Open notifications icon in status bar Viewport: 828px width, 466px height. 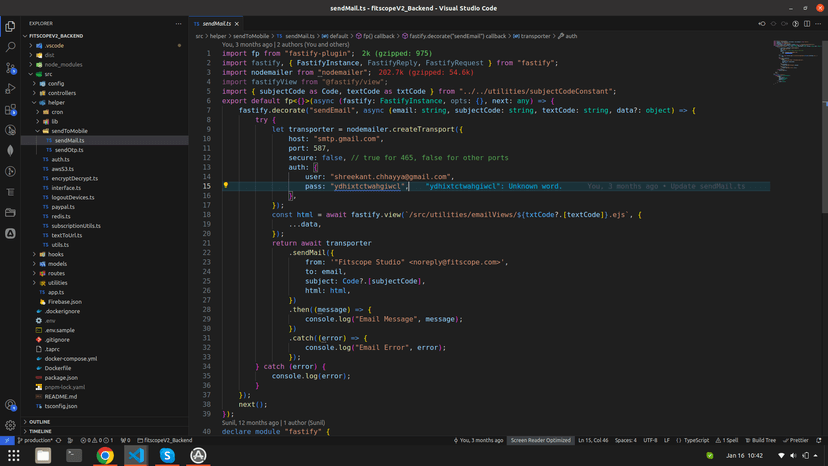pyautogui.click(x=818, y=440)
